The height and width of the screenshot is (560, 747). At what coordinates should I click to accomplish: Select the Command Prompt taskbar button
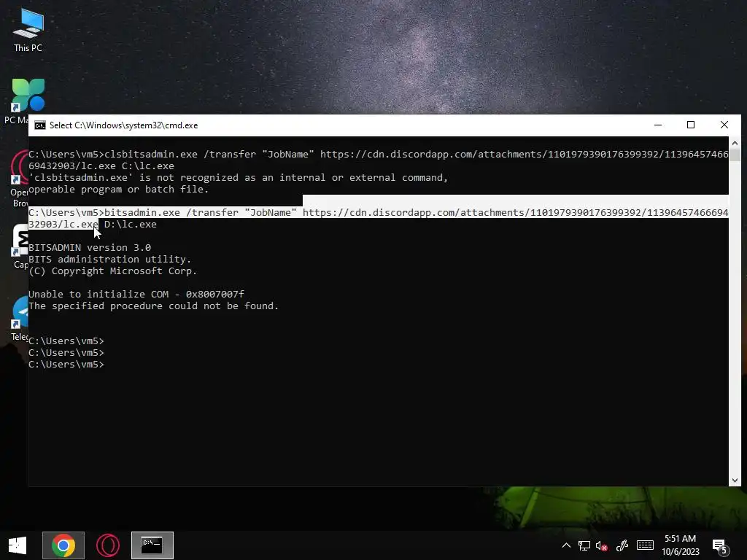(152, 545)
